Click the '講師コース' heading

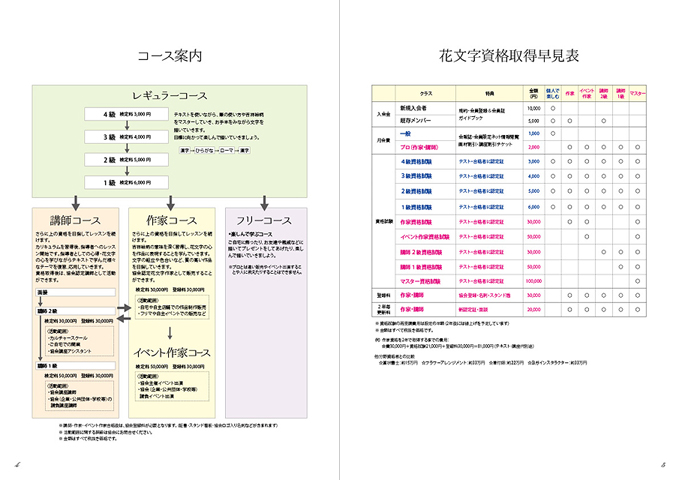click(75, 221)
